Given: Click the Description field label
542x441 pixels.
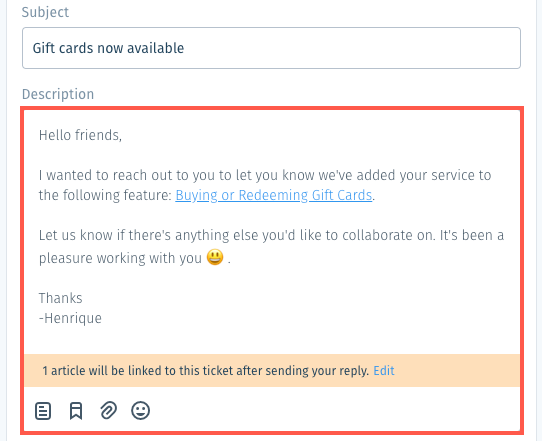Looking at the screenshot, I should click(x=58, y=94).
